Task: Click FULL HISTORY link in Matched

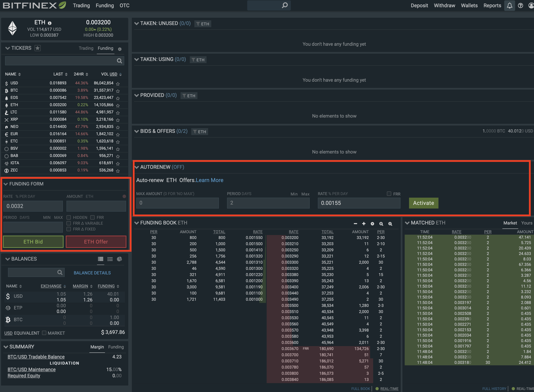Action: point(494,389)
